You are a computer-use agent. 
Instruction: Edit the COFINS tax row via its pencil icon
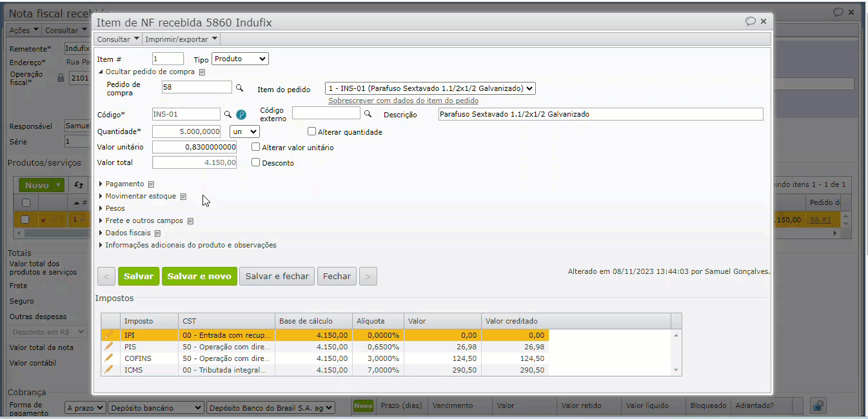pyautogui.click(x=108, y=358)
